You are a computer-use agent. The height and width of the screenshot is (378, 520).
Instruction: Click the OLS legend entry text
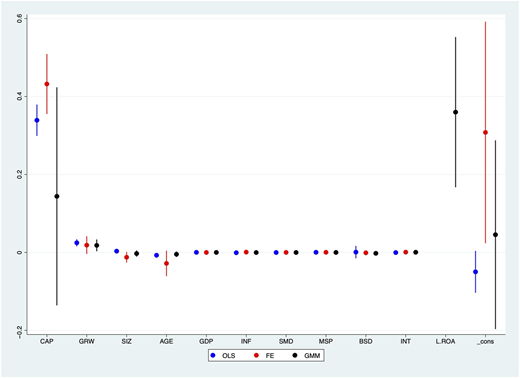click(x=229, y=356)
